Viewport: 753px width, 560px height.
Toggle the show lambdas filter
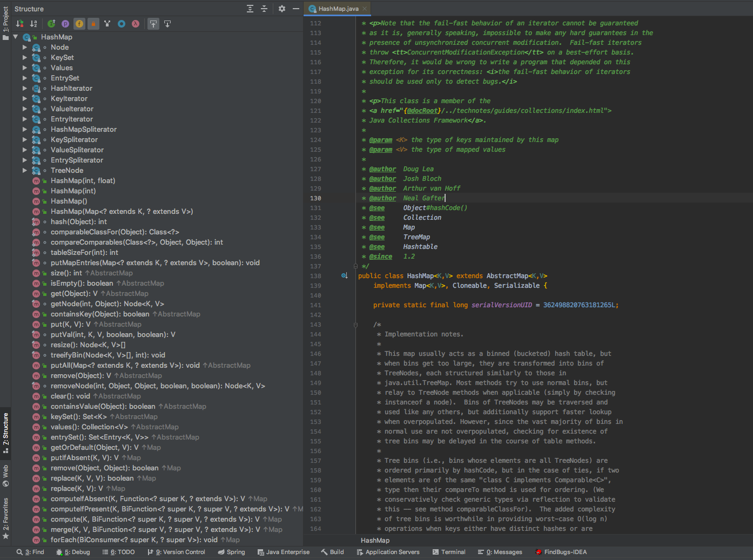point(136,23)
